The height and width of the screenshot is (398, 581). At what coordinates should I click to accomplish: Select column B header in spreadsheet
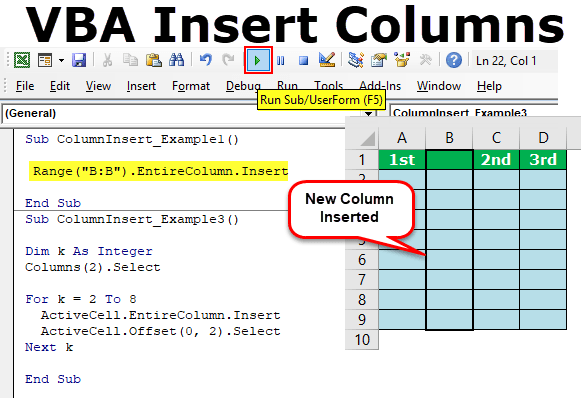click(x=449, y=138)
